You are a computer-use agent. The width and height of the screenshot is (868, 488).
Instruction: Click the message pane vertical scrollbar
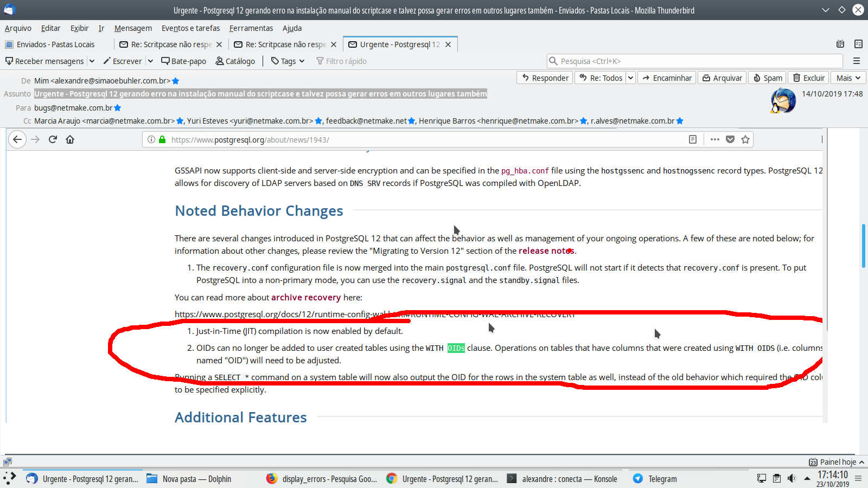point(863,246)
